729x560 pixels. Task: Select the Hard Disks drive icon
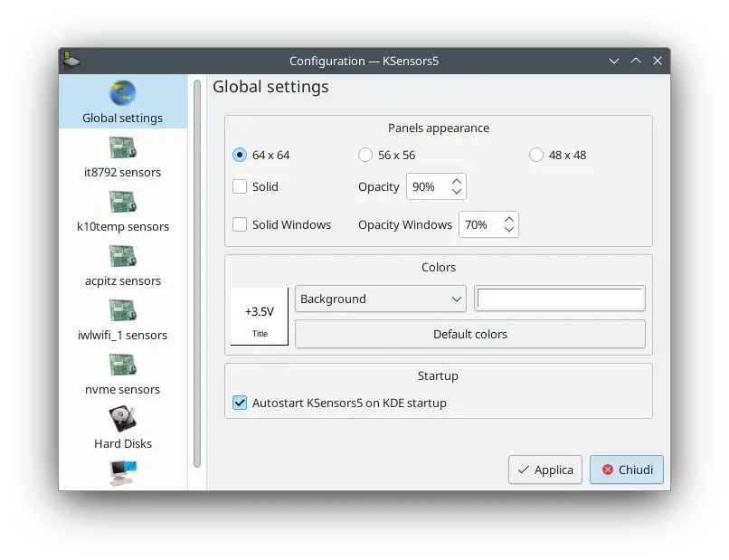(x=123, y=419)
